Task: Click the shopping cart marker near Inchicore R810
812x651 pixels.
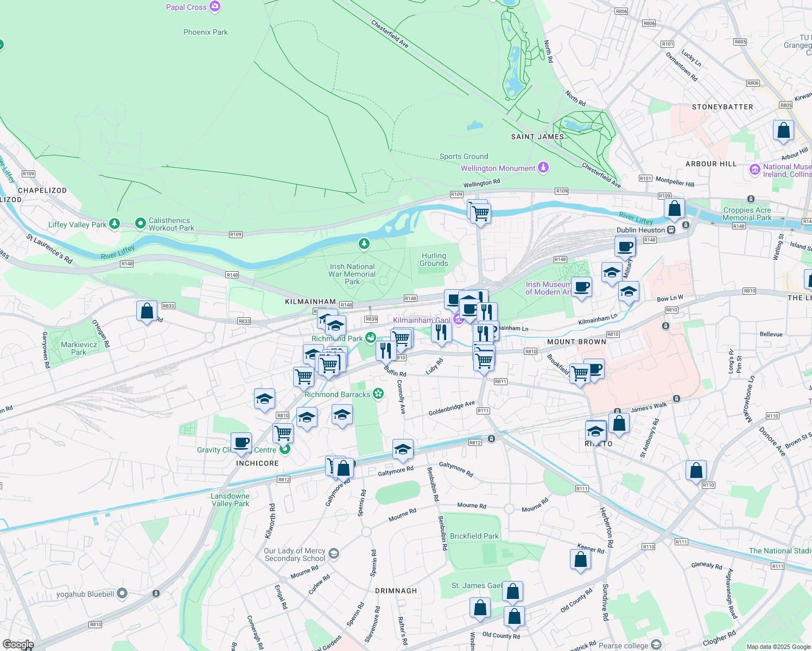Action: point(283,434)
